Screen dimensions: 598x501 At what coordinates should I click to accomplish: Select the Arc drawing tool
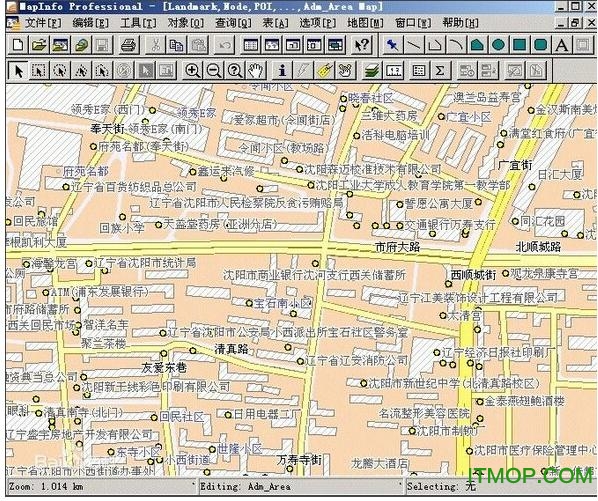(456, 45)
